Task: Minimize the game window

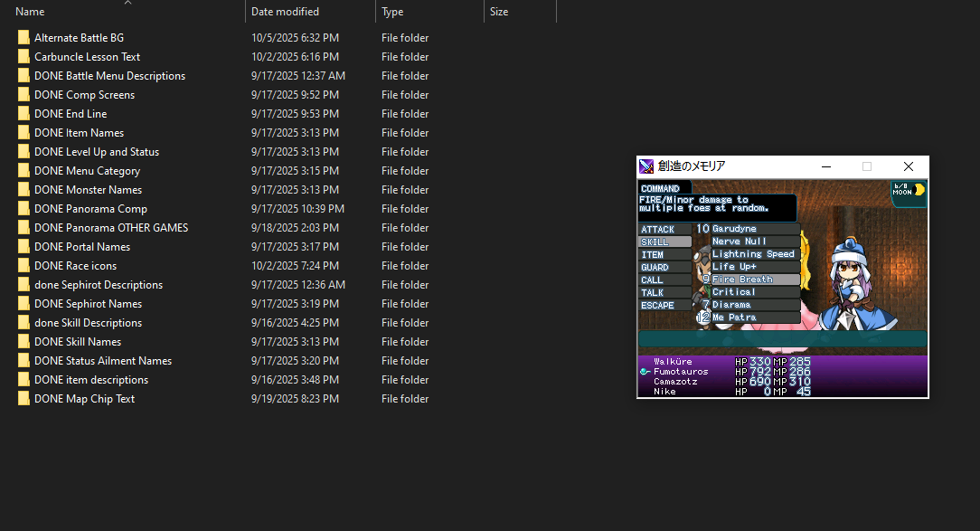Action: [x=825, y=166]
